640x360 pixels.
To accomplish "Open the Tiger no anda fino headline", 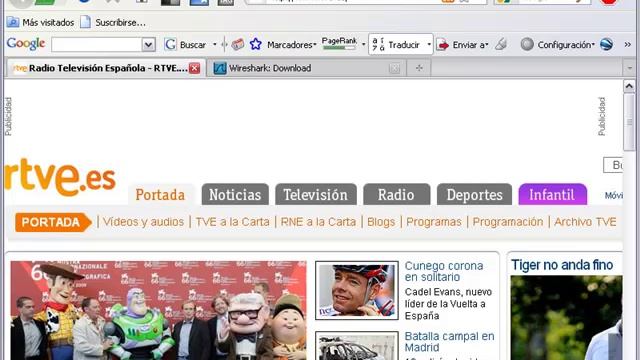I will point(562,265).
